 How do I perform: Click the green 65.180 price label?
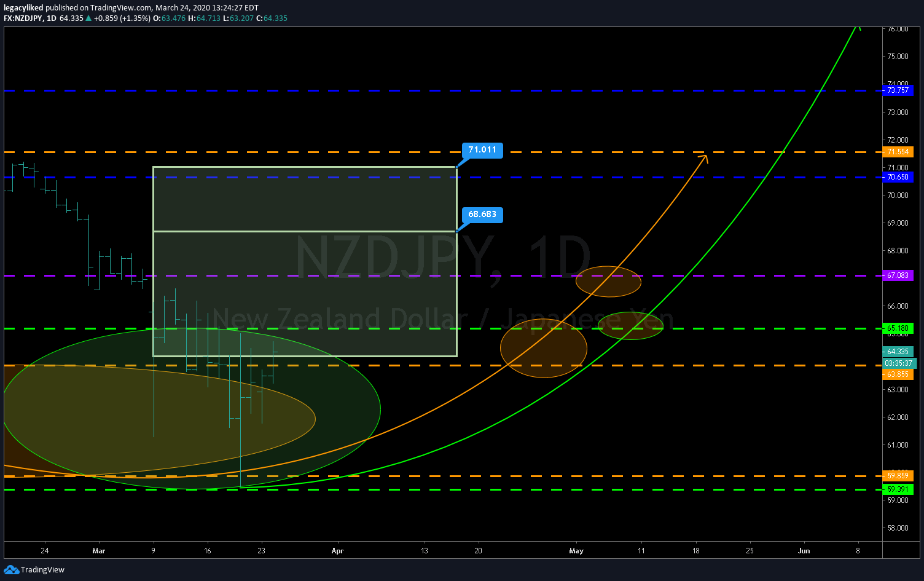(x=898, y=328)
